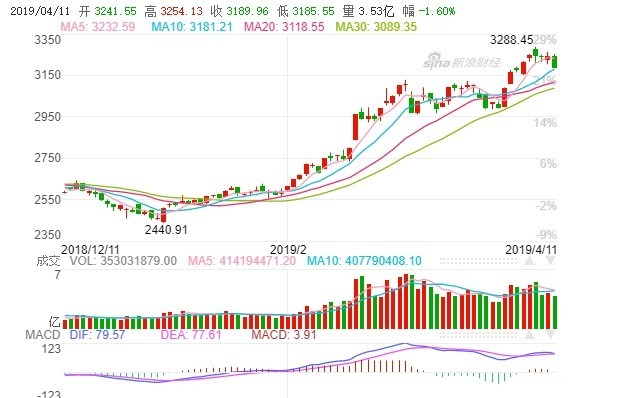
Task: Click the close price 3189.96
Action: pyautogui.click(x=248, y=11)
